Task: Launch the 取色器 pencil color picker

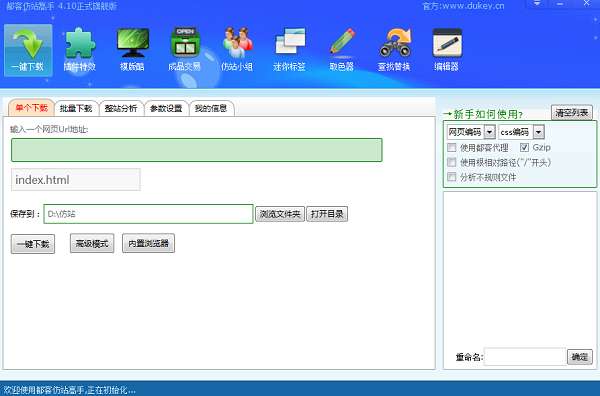Action: tap(342, 51)
